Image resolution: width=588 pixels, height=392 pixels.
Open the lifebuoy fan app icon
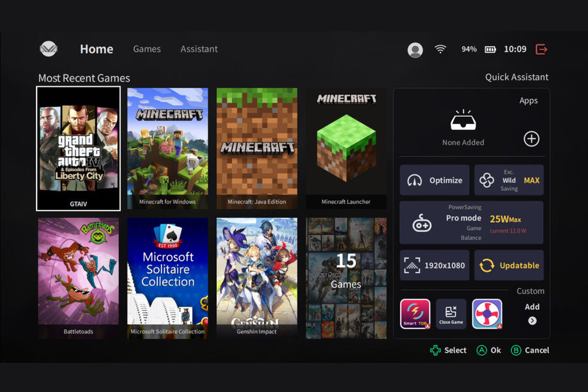click(487, 314)
